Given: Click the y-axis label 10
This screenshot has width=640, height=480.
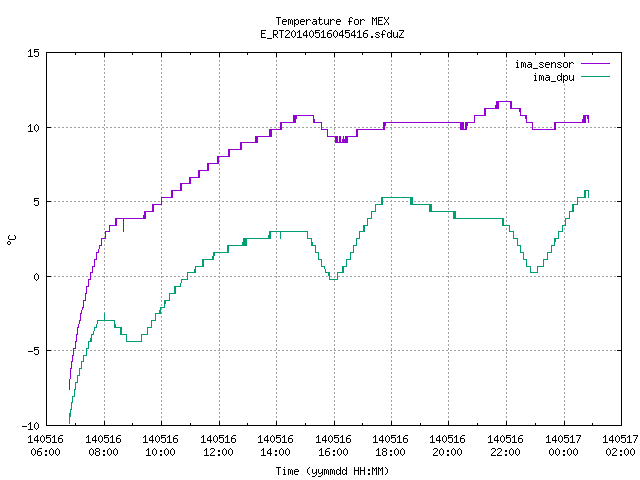Looking at the screenshot, I should (x=33, y=128).
